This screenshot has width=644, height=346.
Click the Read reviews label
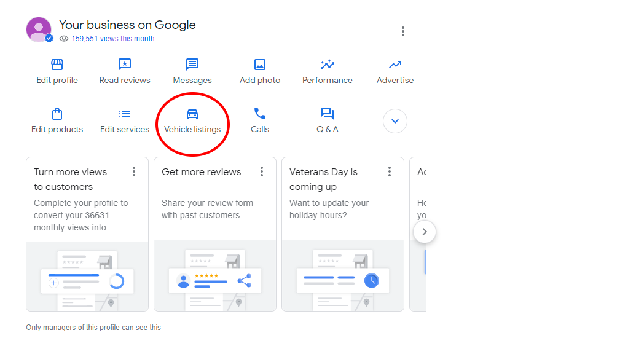coord(125,80)
